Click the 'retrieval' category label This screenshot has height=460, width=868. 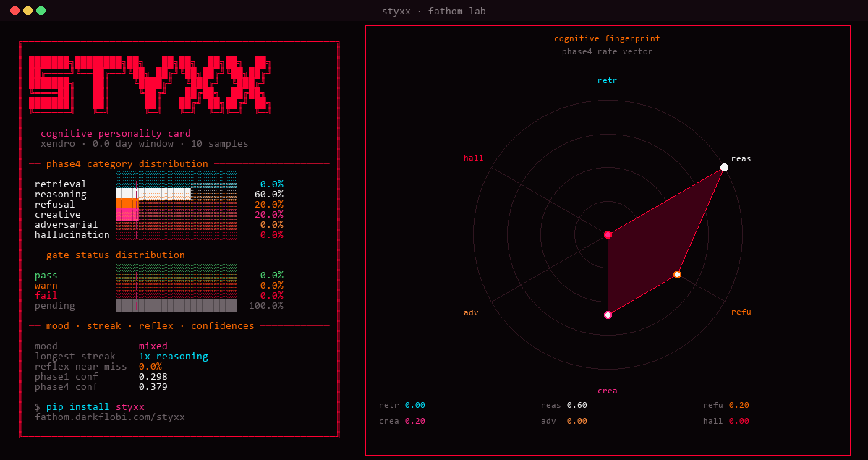click(x=61, y=184)
